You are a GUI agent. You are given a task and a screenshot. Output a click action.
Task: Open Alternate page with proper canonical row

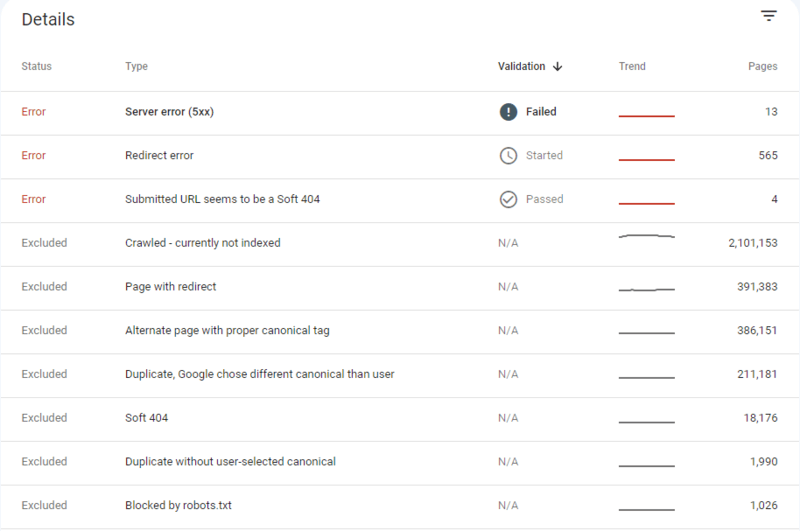[227, 330]
